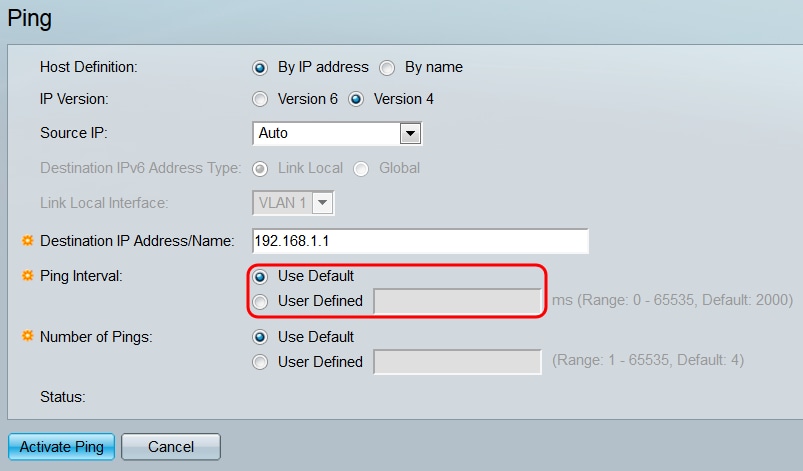Select Use Default for Number of Pings

260,337
